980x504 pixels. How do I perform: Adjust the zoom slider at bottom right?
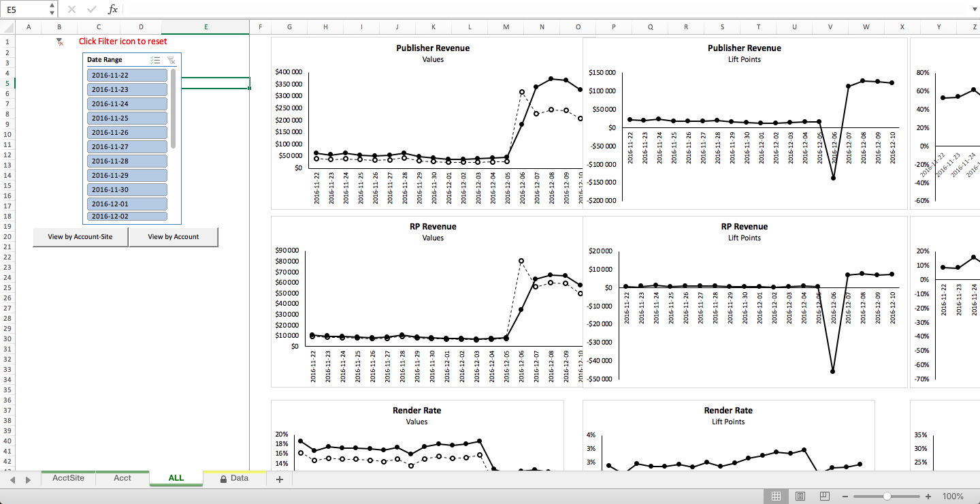tap(886, 497)
